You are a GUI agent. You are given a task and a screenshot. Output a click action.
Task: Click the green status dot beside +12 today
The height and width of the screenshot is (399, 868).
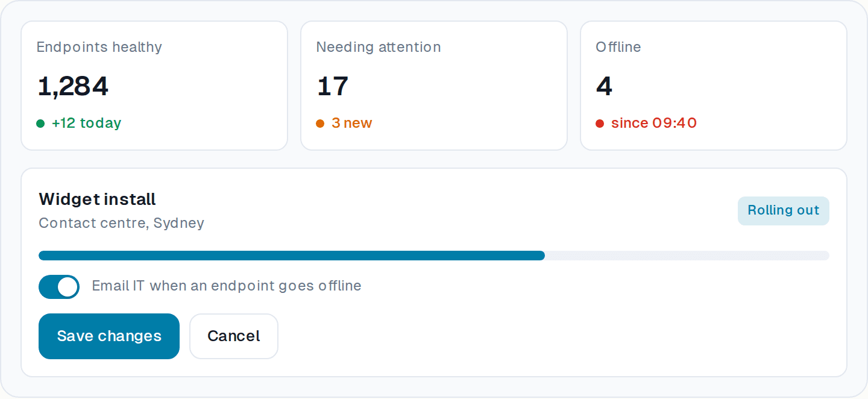40,124
